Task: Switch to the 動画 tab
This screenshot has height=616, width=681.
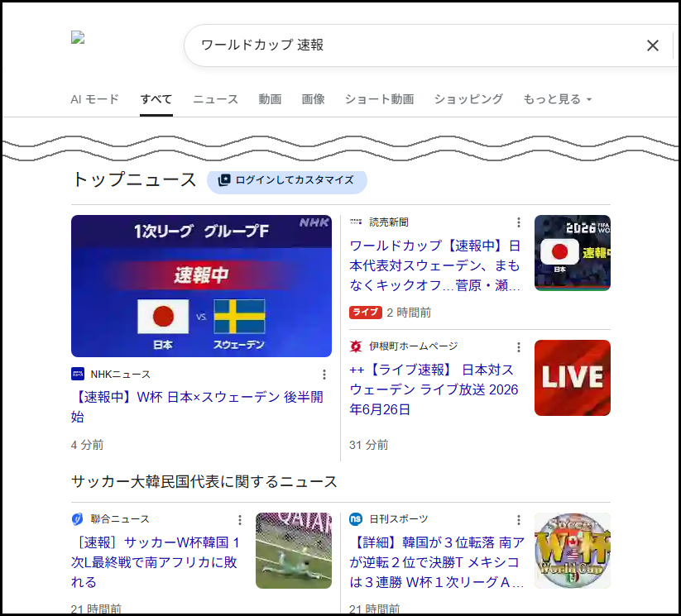Action: coord(270,99)
